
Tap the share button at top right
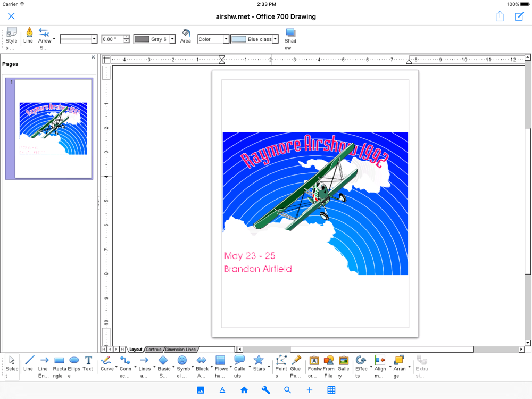pyautogui.click(x=500, y=16)
